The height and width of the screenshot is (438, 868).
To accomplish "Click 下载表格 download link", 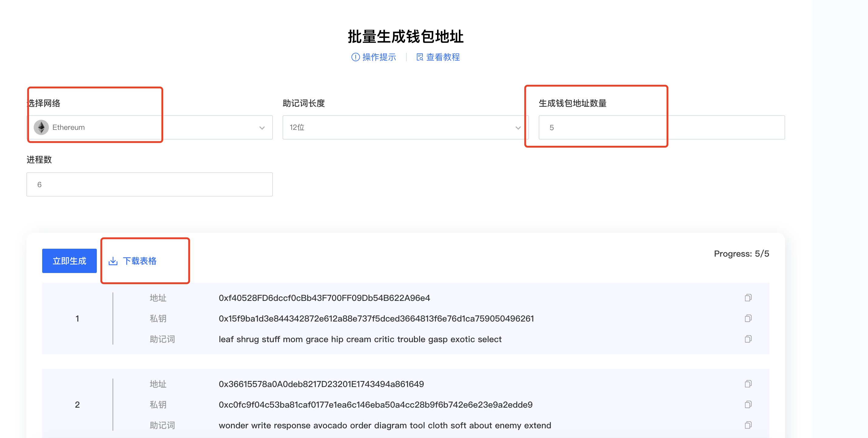I will (132, 261).
